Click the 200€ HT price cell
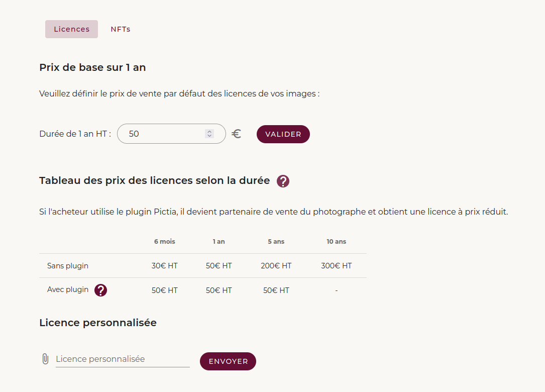This screenshot has width=545, height=392. pos(276,266)
